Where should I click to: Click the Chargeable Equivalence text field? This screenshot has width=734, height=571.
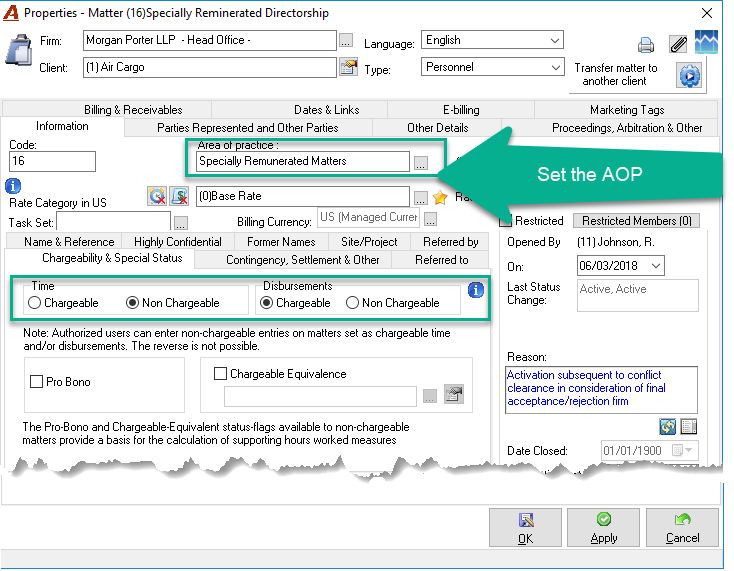click(x=320, y=396)
